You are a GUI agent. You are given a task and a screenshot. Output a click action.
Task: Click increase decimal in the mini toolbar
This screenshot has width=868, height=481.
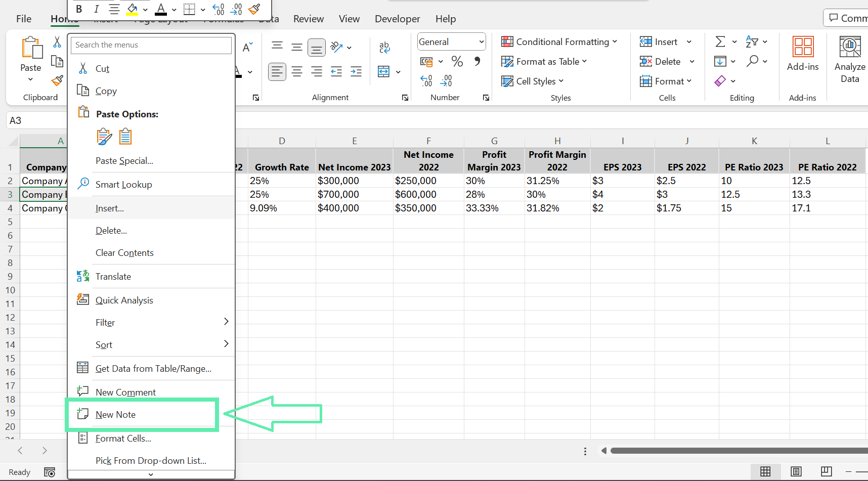point(219,9)
